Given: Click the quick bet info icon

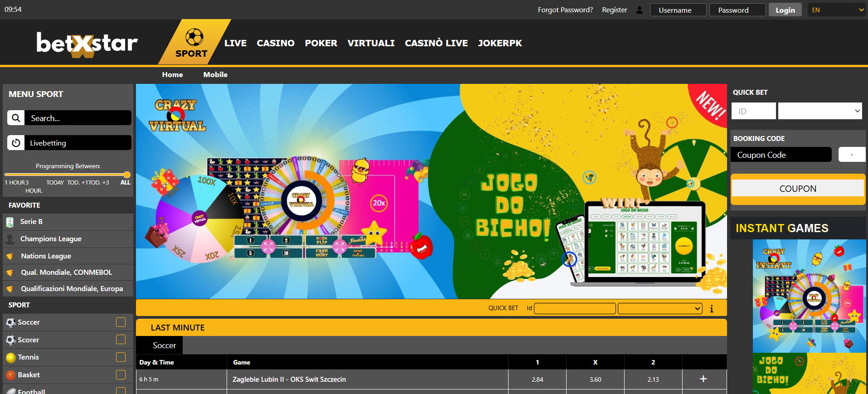Looking at the screenshot, I should 712,309.
